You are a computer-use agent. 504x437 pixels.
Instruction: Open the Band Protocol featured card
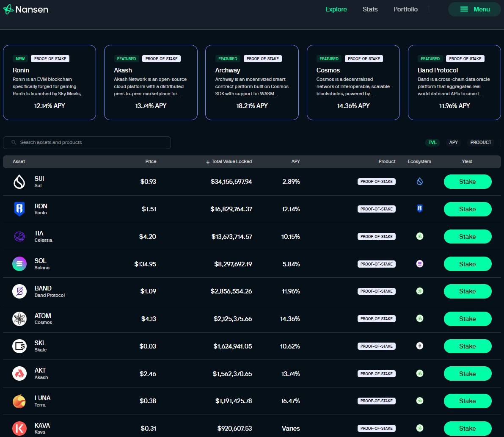point(454,83)
